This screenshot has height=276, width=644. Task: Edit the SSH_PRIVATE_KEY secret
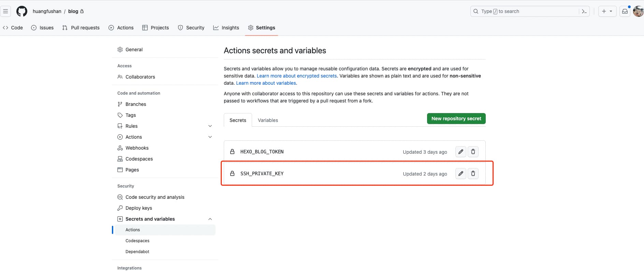pos(460,174)
